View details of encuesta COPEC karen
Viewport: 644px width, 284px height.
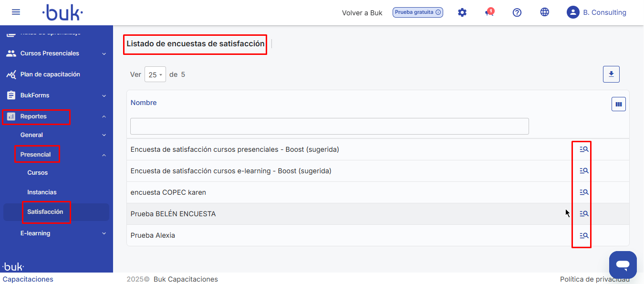(x=583, y=192)
